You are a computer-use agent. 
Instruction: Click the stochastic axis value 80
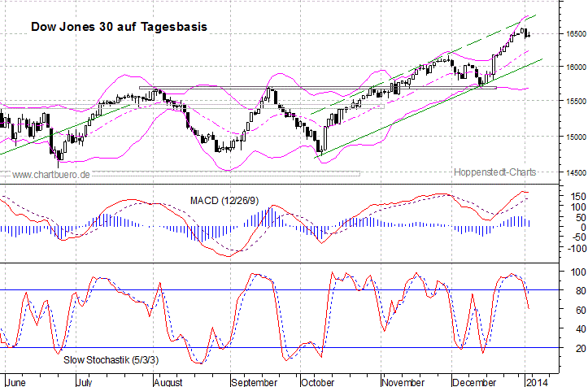[581, 290]
